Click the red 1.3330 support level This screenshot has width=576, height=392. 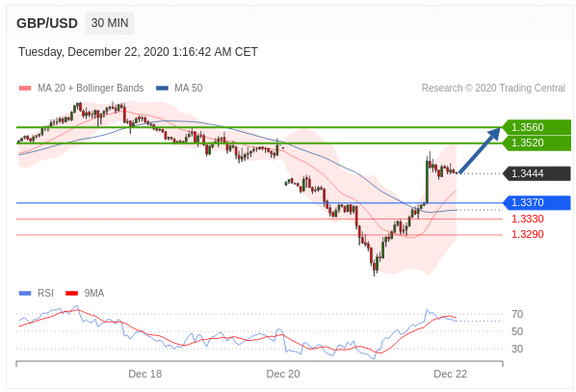point(528,219)
